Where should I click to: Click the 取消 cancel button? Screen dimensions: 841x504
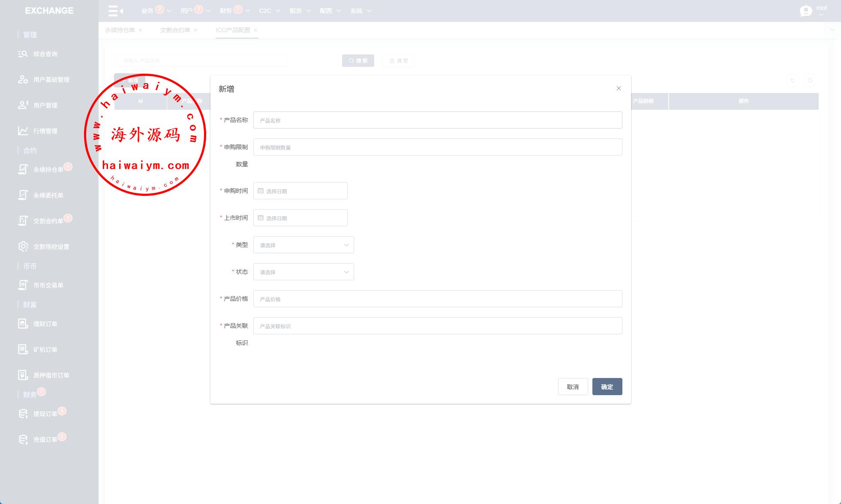pos(573,387)
